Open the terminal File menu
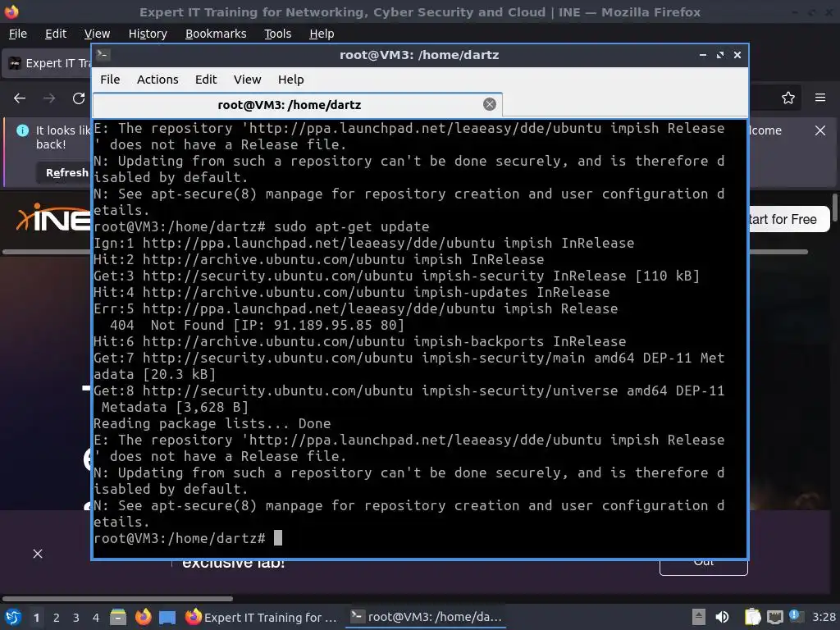840x630 pixels. (110, 80)
